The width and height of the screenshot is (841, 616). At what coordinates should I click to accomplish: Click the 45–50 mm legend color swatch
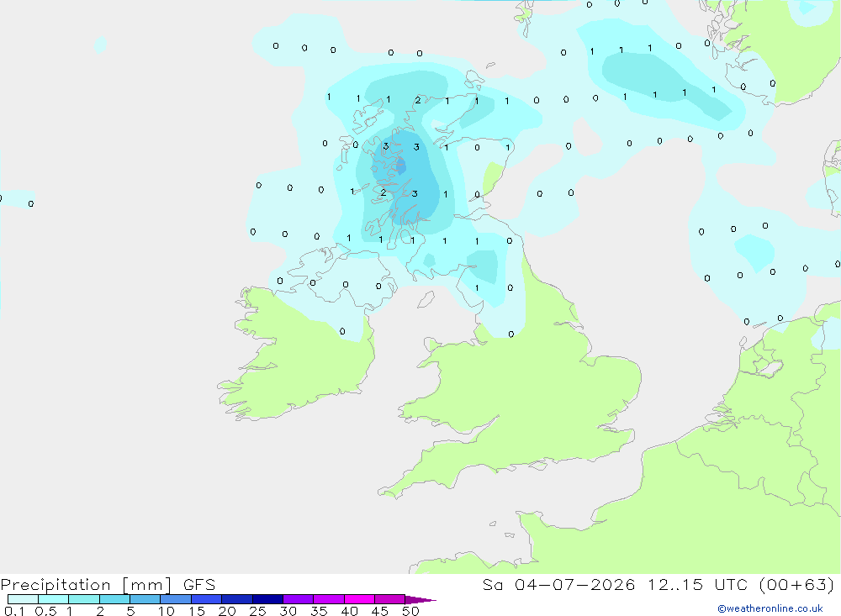(390, 599)
